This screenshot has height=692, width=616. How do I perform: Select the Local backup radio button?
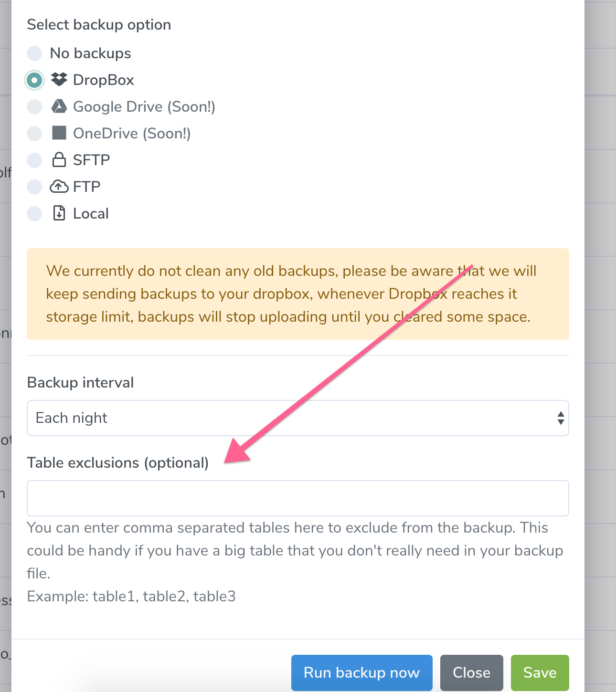(34, 214)
